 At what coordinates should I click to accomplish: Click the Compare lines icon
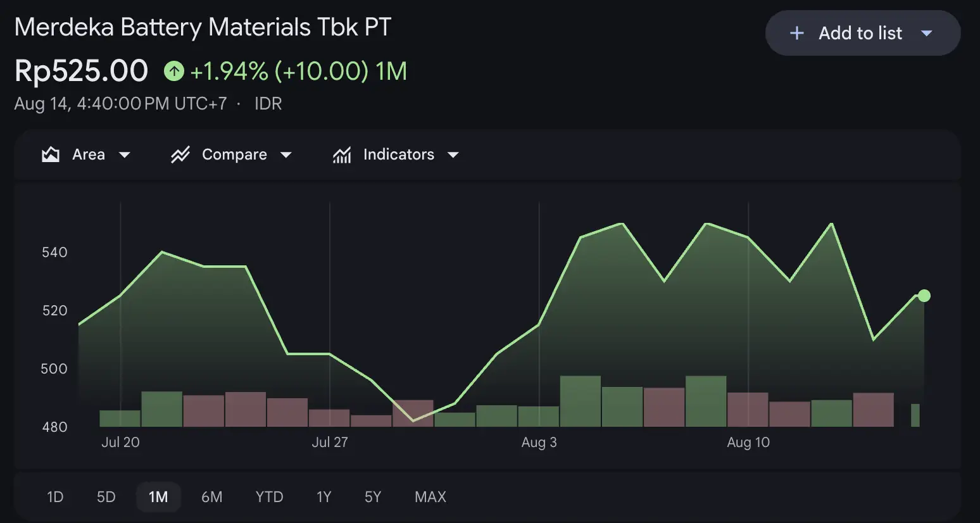coord(180,154)
